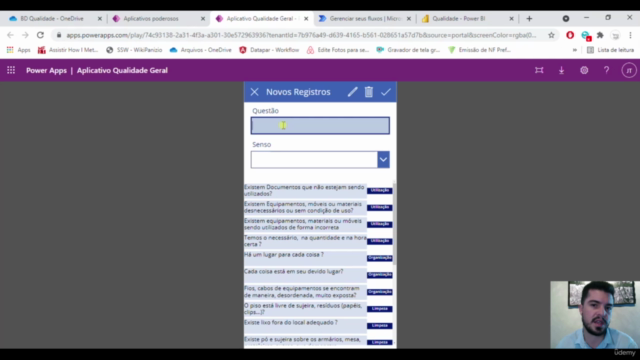Bookmark this page with the star icon
Image resolution: width=640 pixels, height=360 pixels.
coord(551,35)
